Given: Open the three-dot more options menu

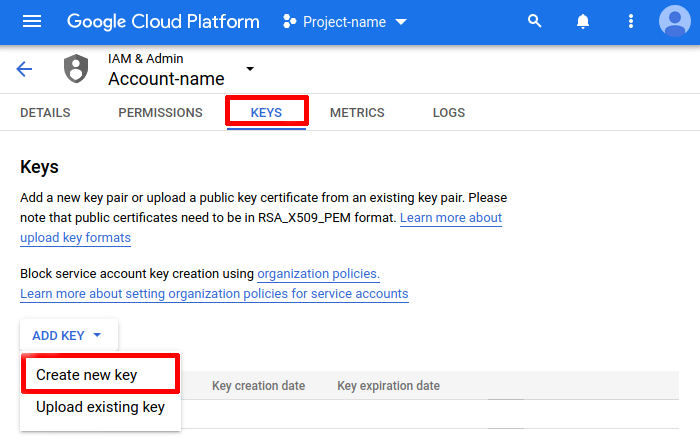Looking at the screenshot, I should (630, 21).
